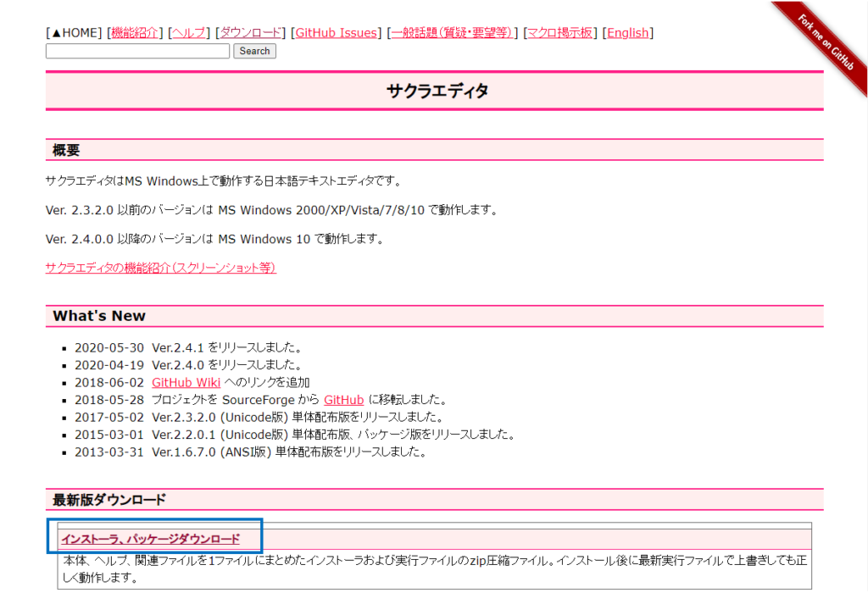
Task: Open the GitHub link in 2018-05-28 entry
Action: 344,400
